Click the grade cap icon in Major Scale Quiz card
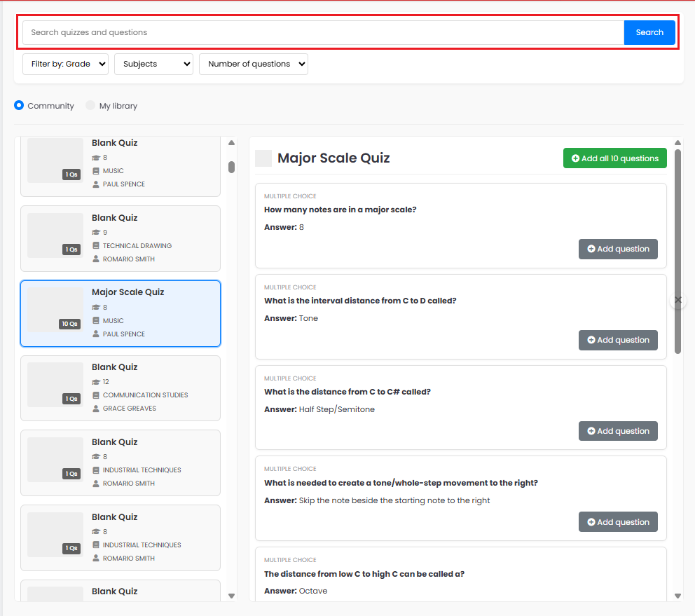Image resolution: width=695 pixels, height=616 pixels. 96,308
